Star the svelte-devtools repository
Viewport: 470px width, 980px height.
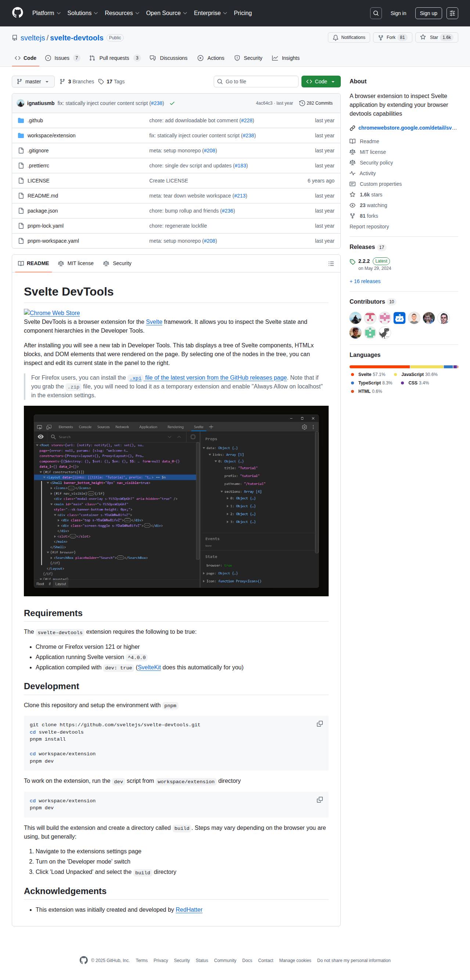[x=436, y=38]
